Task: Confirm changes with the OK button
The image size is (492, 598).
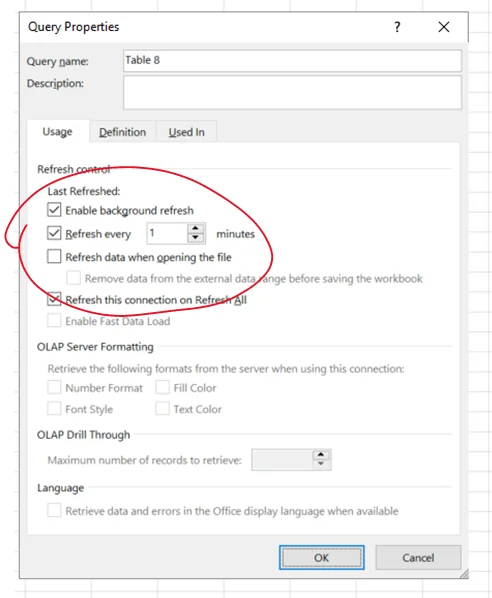Action: [x=322, y=558]
